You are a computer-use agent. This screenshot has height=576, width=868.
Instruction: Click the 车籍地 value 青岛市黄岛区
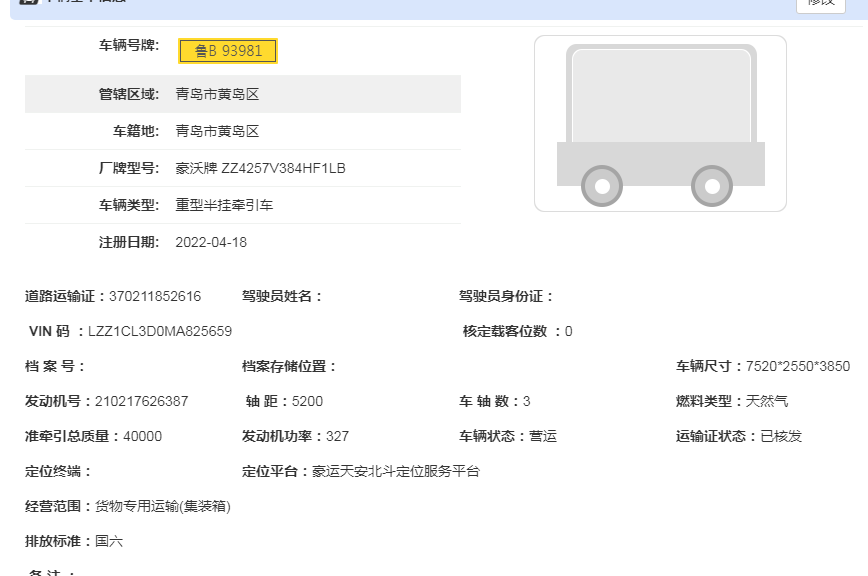point(217,131)
